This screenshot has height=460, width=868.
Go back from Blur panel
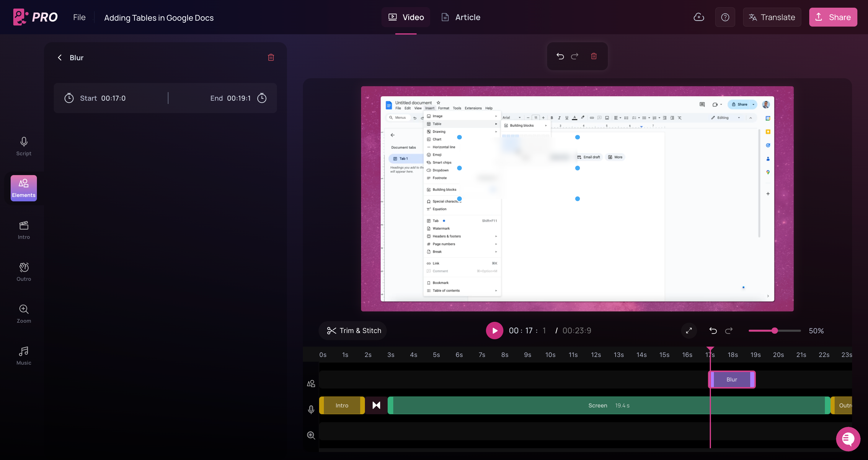point(60,58)
